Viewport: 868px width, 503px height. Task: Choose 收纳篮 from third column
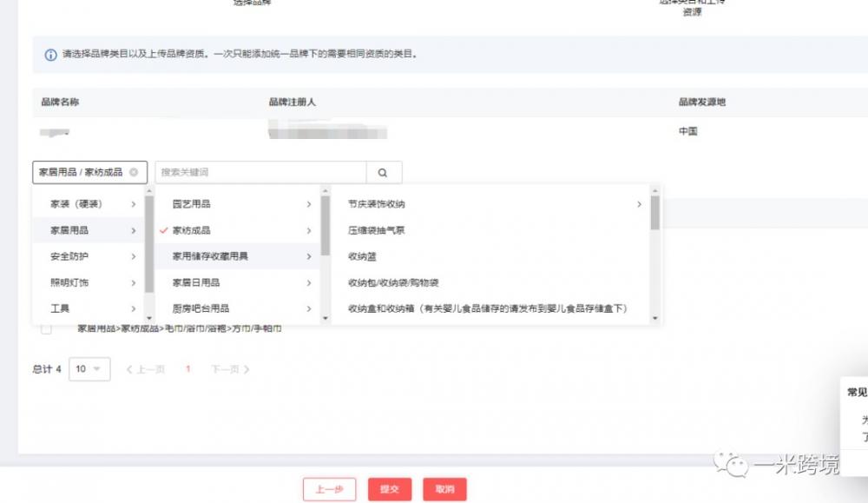(362, 256)
